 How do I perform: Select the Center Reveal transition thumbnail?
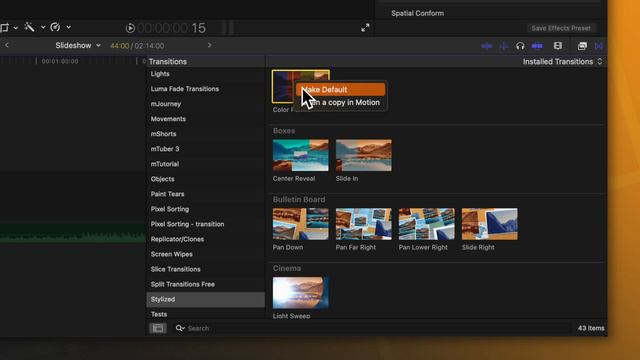pyautogui.click(x=300, y=156)
